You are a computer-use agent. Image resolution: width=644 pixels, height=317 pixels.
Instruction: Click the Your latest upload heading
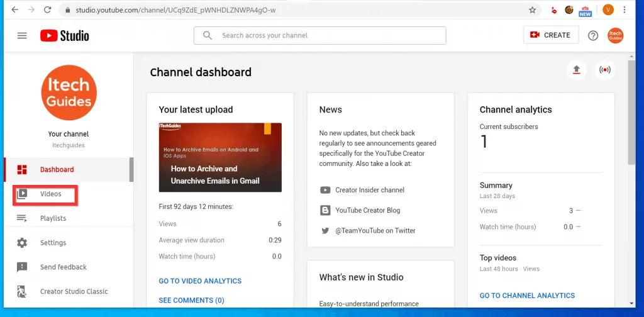point(196,109)
